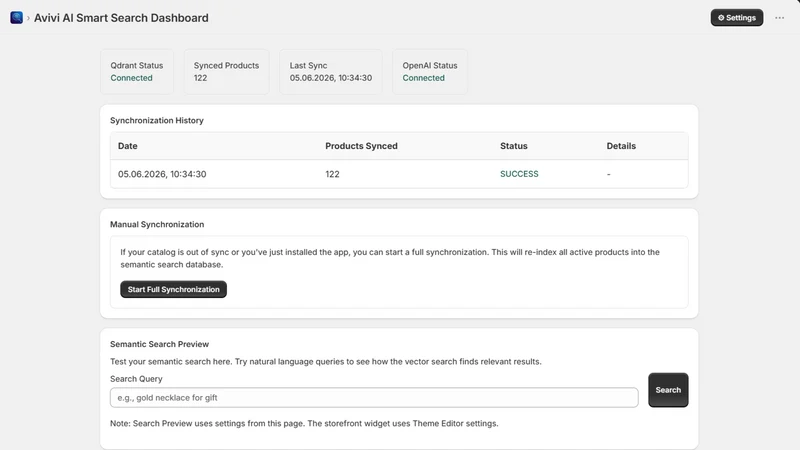Screen dimensions: 800x450
Task: Click the Status column header
Action: (514, 146)
